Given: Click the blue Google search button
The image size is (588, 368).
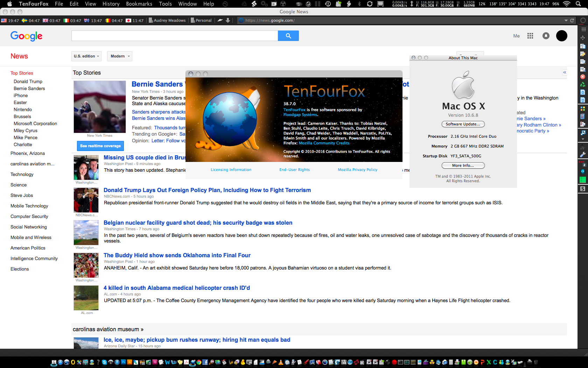Looking at the screenshot, I should pos(288,36).
